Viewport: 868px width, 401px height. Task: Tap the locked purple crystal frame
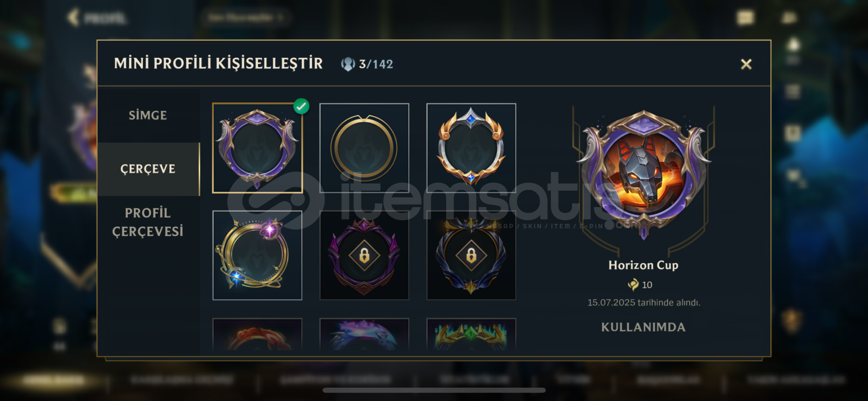(x=364, y=255)
